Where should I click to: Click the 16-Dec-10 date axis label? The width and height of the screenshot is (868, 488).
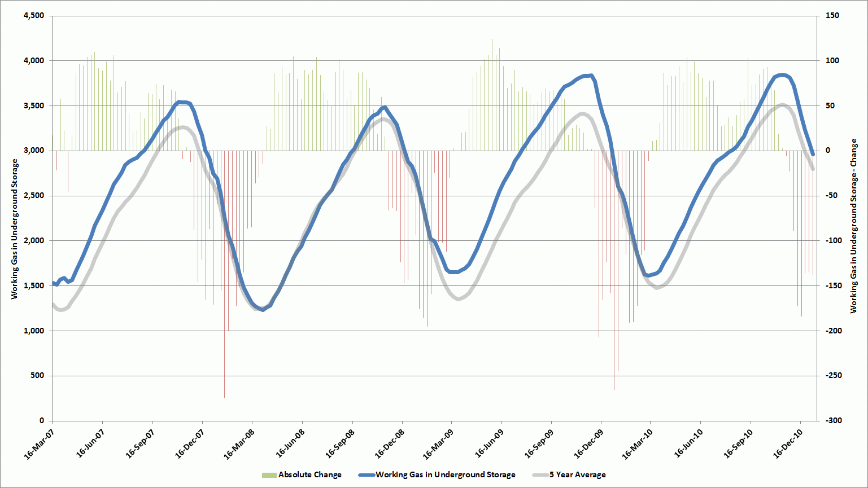[785, 443]
